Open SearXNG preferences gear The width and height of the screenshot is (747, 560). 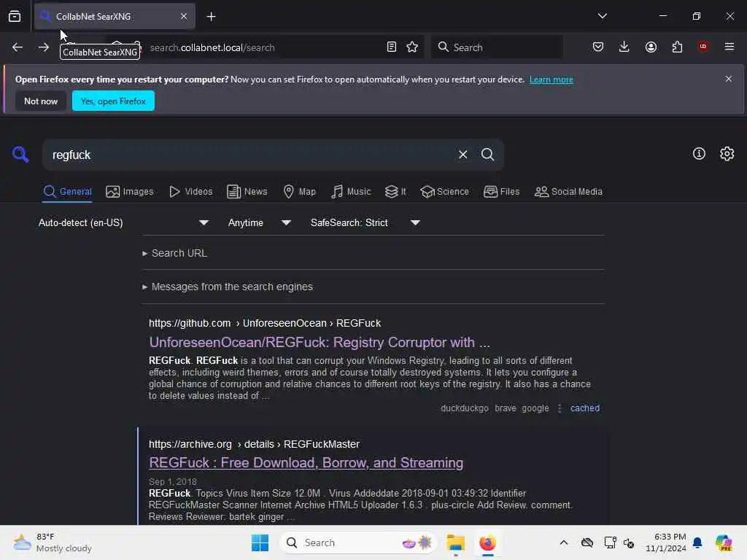pyautogui.click(x=727, y=153)
